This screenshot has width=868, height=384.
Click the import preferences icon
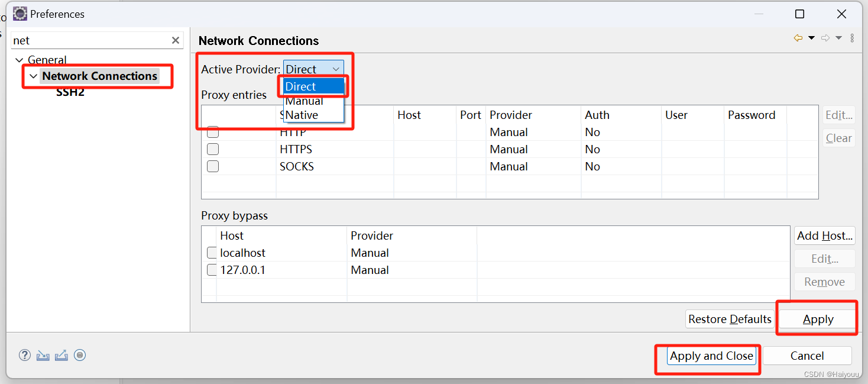[x=43, y=355]
